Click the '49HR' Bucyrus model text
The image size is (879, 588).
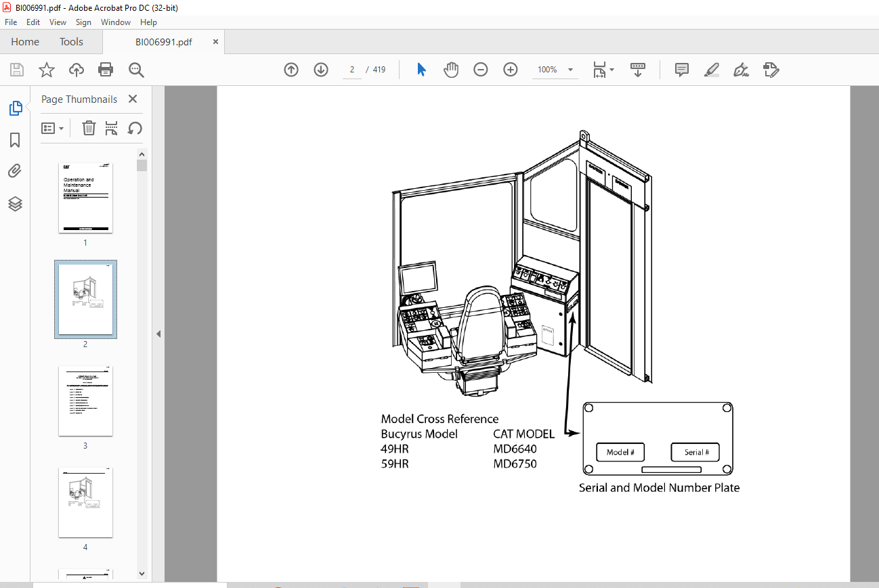pyautogui.click(x=395, y=449)
